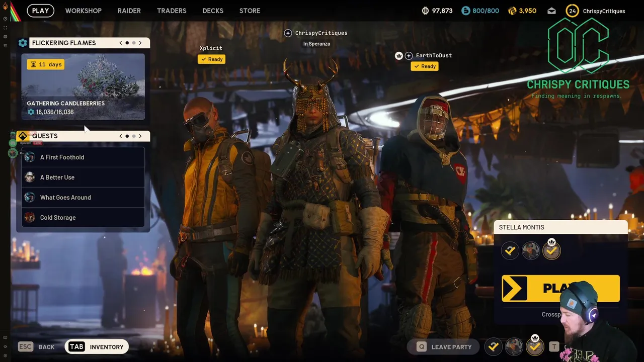Click the STELLA MONTIS map title

pyautogui.click(x=522, y=227)
